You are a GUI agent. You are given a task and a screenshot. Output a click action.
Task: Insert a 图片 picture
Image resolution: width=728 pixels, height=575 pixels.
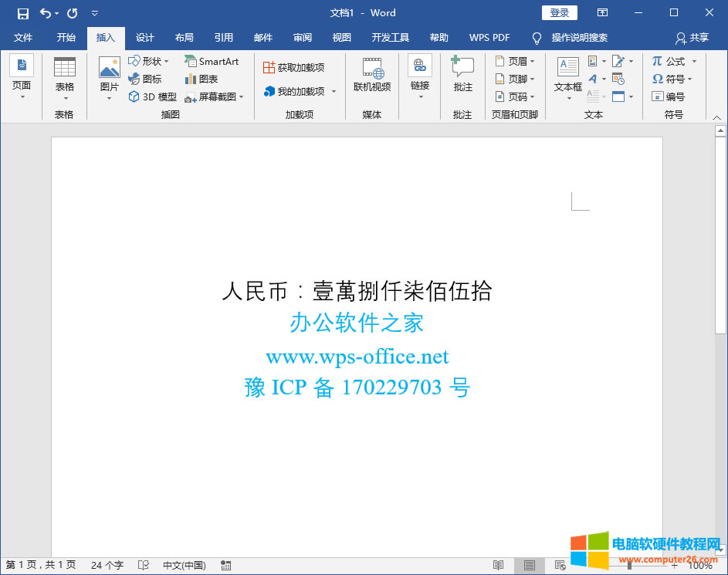coord(110,79)
